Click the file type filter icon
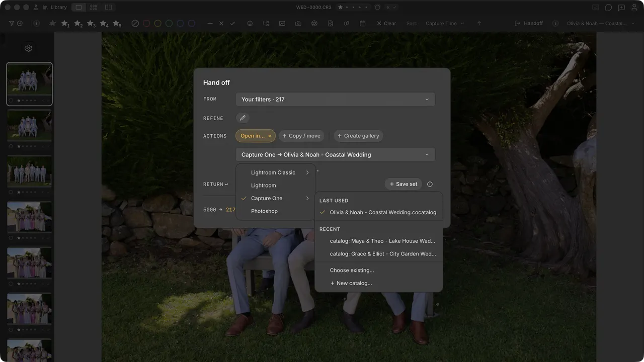 331,24
